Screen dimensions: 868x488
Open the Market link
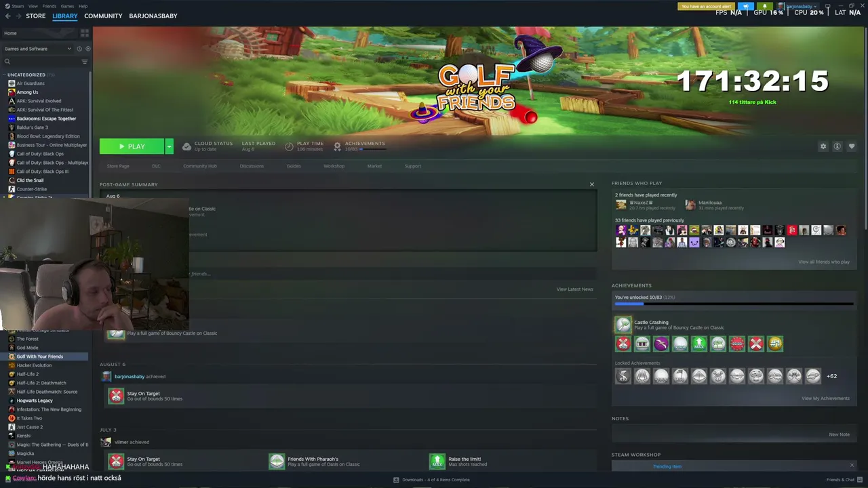pyautogui.click(x=374, y=166)
